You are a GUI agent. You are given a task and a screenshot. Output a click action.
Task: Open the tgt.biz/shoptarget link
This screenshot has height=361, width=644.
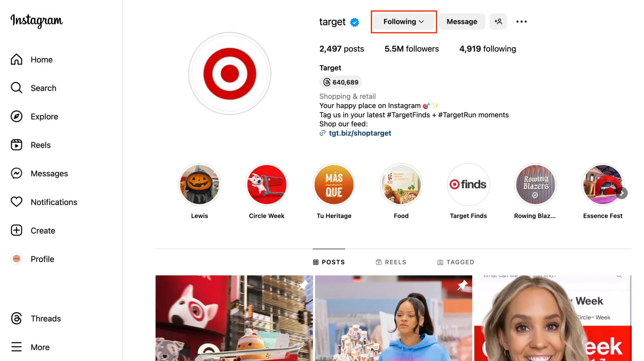click(360, 133)
